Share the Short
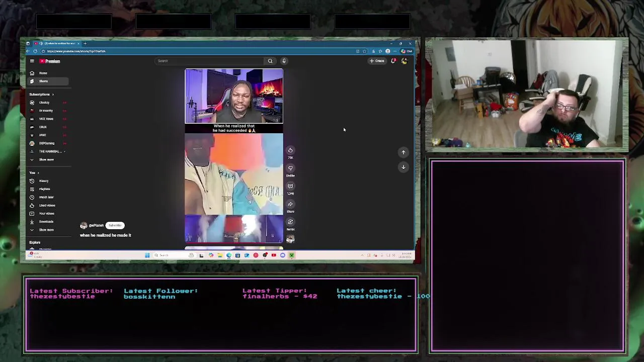The image size is (644, 362). tap(290, 204)
